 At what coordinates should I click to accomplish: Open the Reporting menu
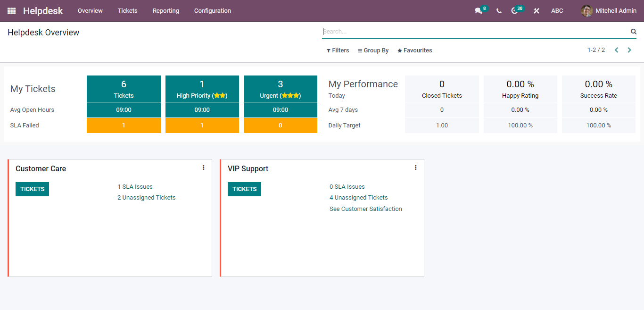point(166,11)
